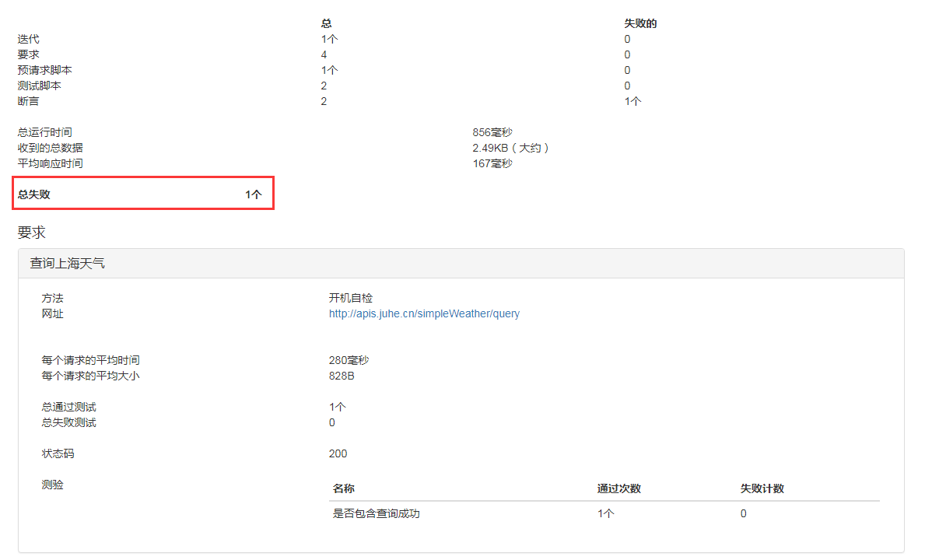Click the 总运行时间 value 856毫秒
The image size is (925, 560).
tap(492, 132)
